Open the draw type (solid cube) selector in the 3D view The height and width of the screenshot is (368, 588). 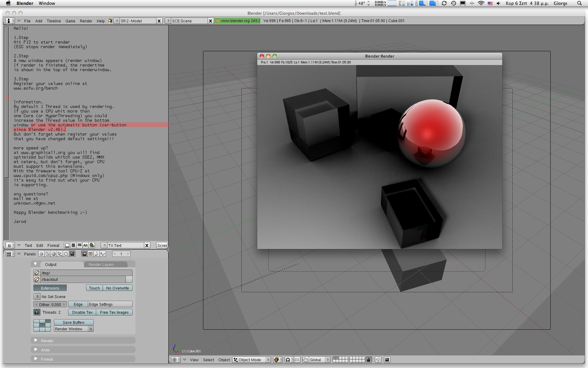pos(278,360)
